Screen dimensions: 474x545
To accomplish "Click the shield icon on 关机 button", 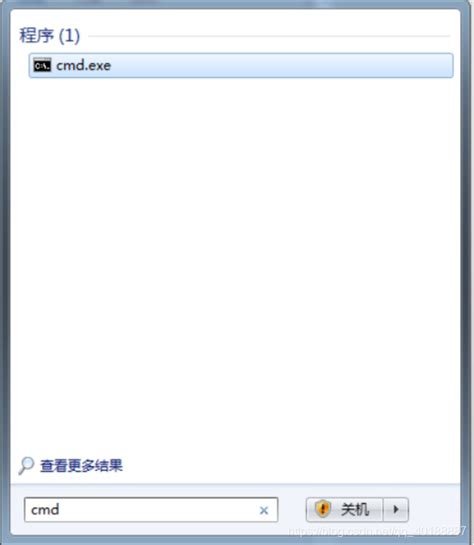I will click(x=322, y=509).
